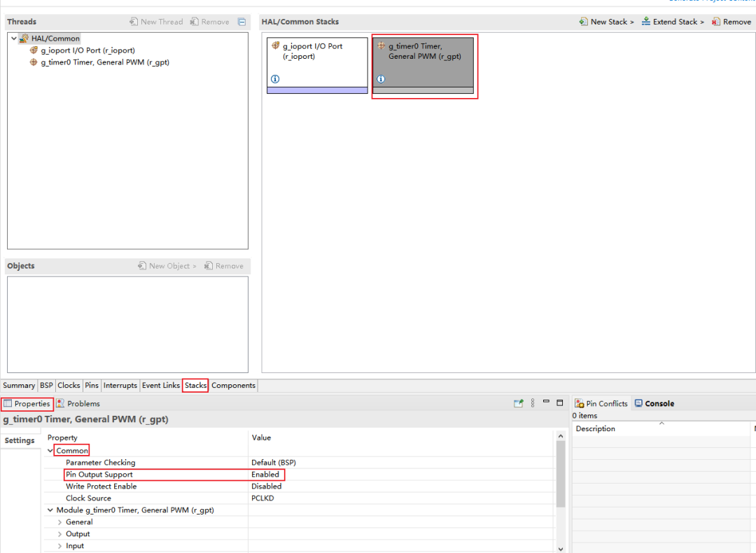Select g_ioport I/O Port in Threads tree
This screenshot has height=553, width=756.
point(87,50)
